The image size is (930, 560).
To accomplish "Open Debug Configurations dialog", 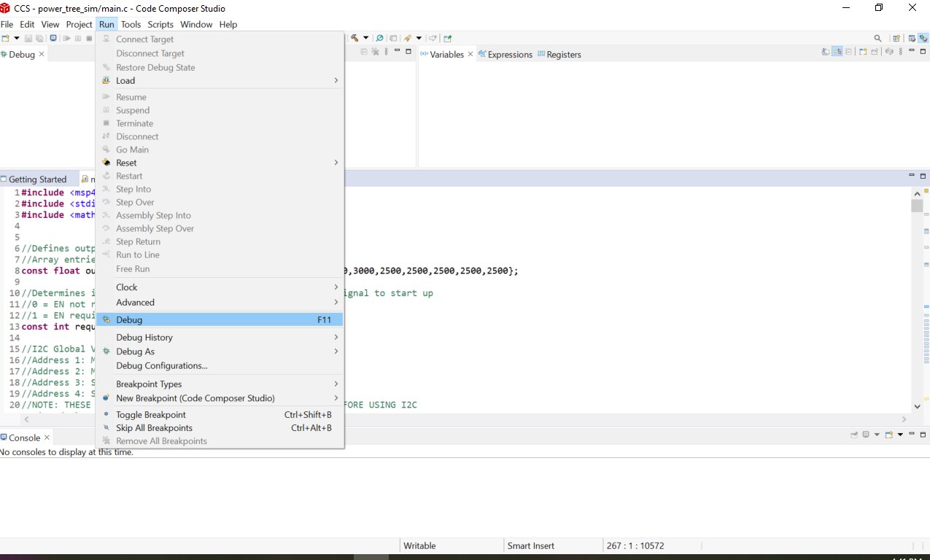I will 161,366.
